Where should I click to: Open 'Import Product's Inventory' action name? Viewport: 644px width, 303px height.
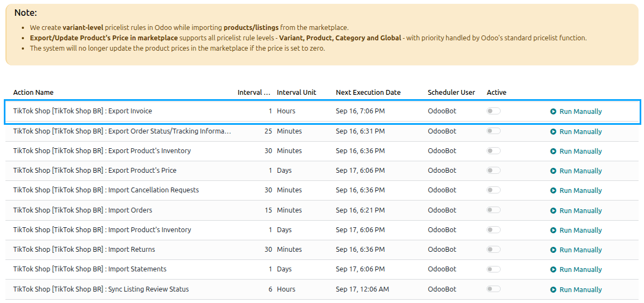(102, 230)
